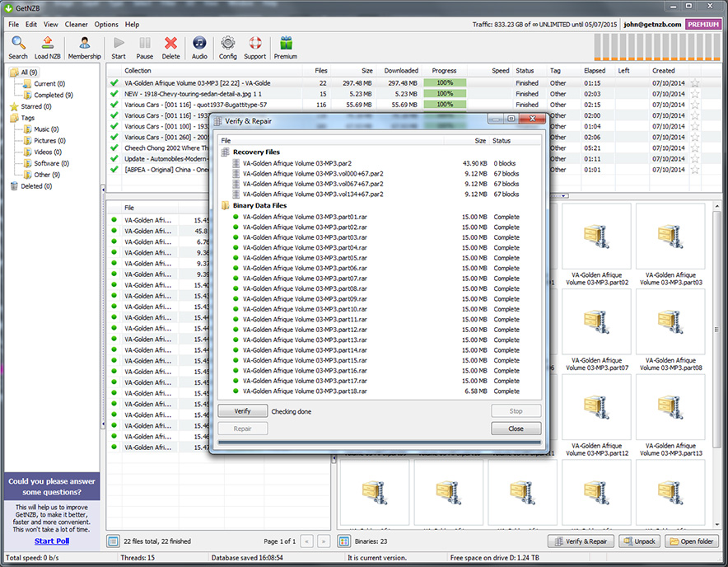Click the Start Poll link

(x=52, y=541)
